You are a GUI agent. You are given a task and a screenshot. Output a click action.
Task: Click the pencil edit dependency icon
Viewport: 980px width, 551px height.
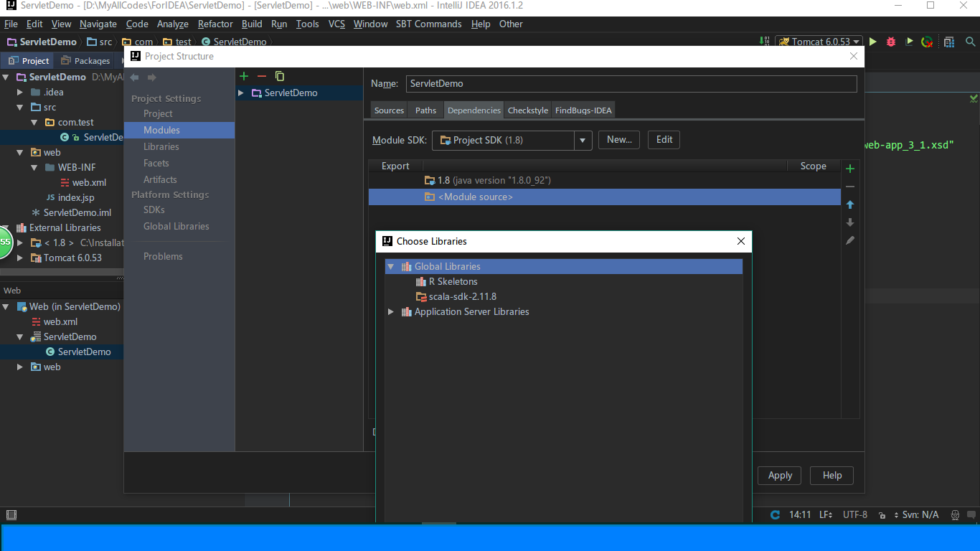pos(850,240)
